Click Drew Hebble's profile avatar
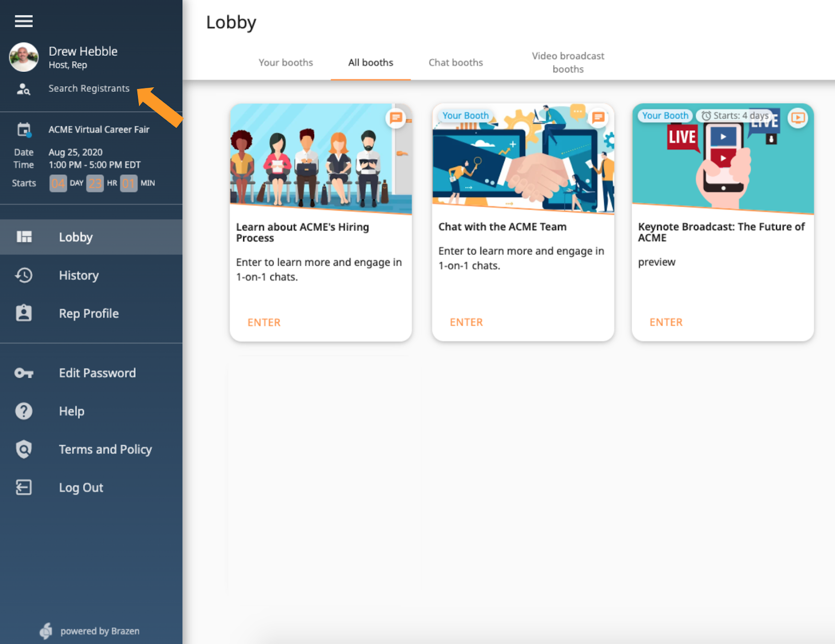835x644 pixels. click(23, 57)
